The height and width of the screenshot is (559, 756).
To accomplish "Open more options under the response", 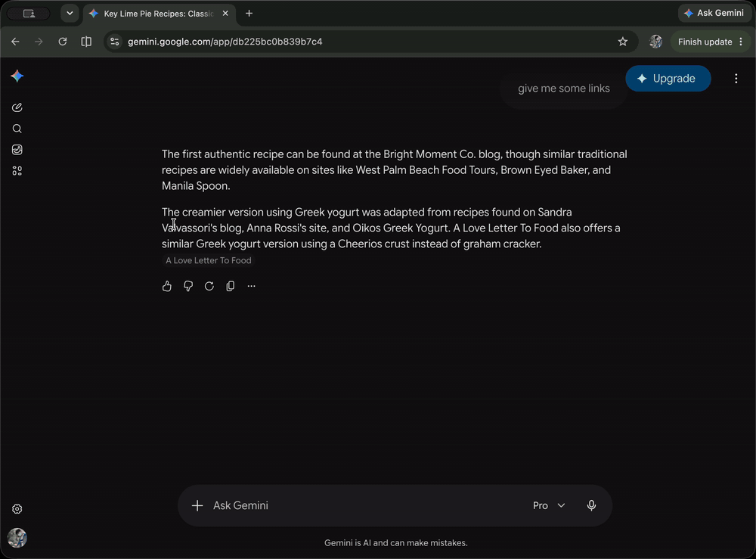I will tap(251, 286).
